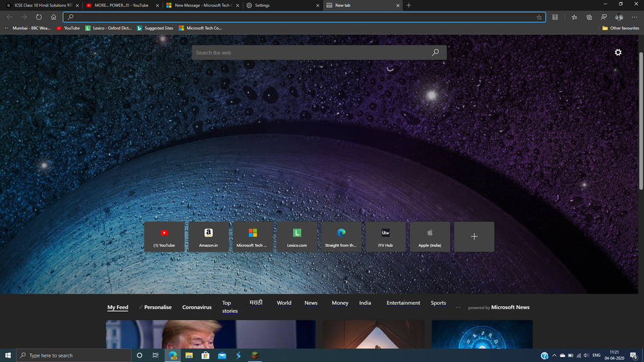Click the Search the web input field

[309, 53]
